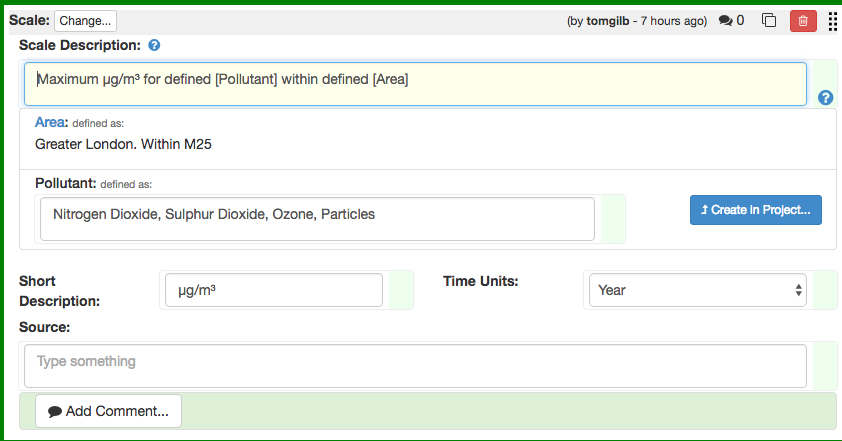Open the Area definition link
This screenshot has height=441, width=842.
click(50, 122)
